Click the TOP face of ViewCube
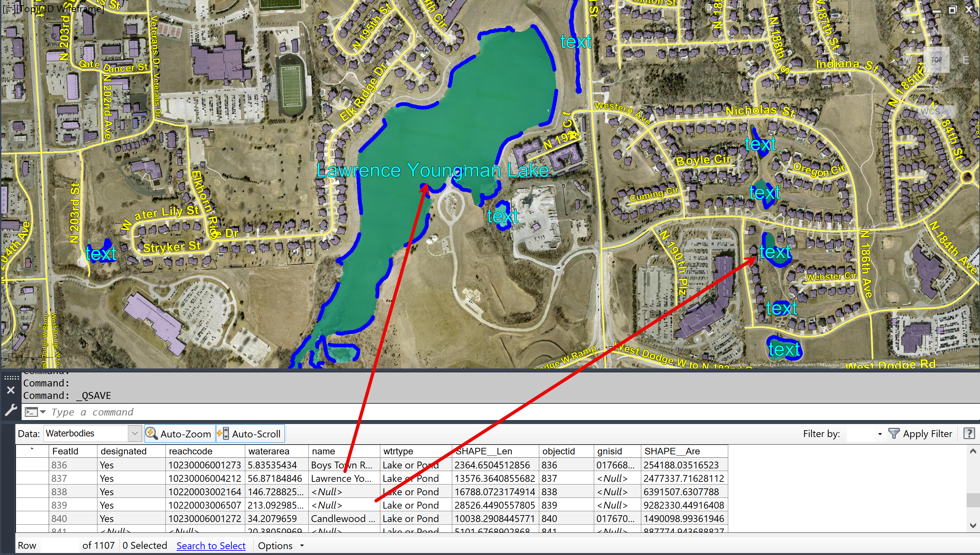 pyautogui.click(x=936, y=59)
